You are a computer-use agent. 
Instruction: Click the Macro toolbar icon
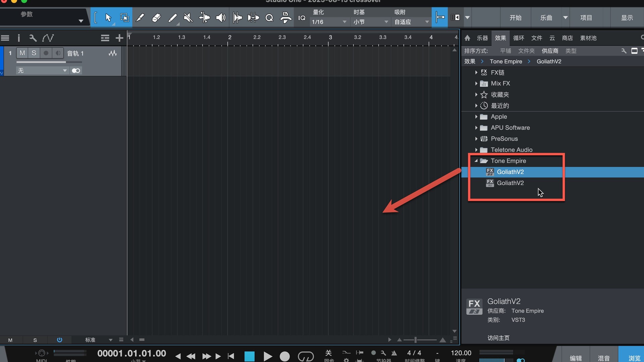[285, 17]
